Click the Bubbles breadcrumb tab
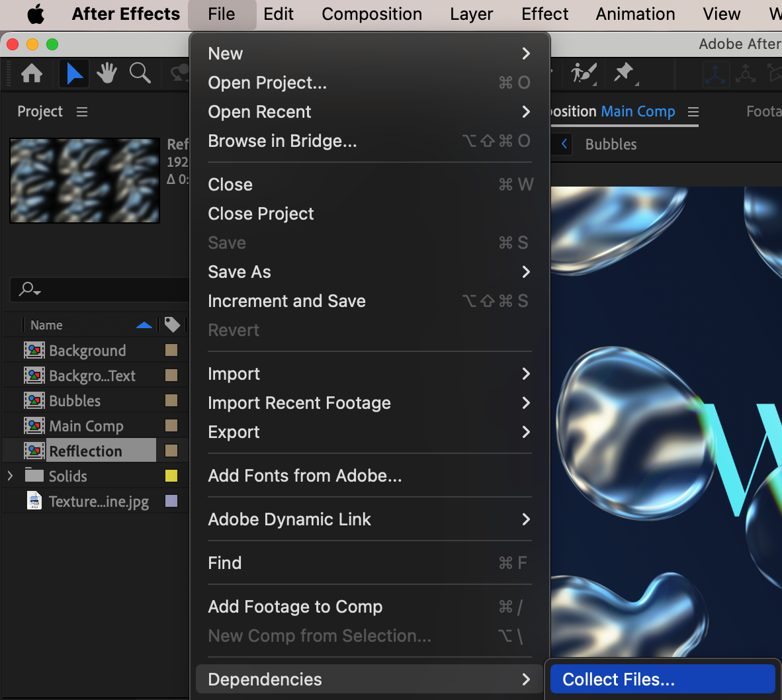The width and height of the screenshot is (782, 700). coord(611,145)
